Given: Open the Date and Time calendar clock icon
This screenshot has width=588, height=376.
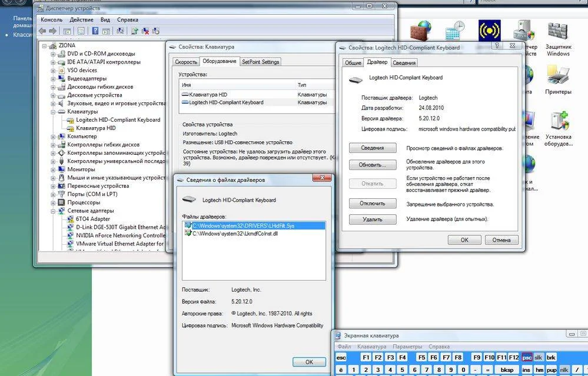Looking at the screenshot, I should pyautogui.click(x=455, y=30).
